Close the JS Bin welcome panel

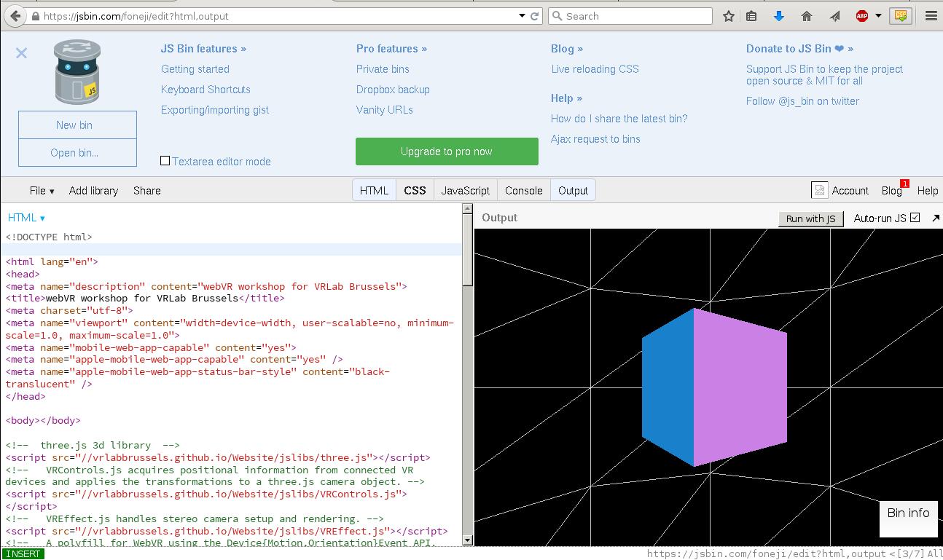[x=21, y=52]
